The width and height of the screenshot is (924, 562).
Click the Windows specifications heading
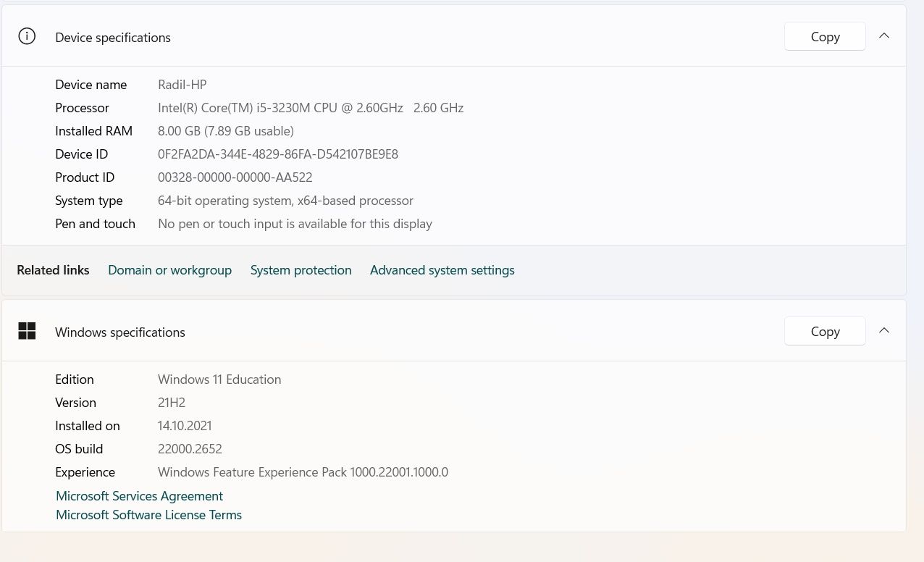pyautogui.click(x=120, y=332)
